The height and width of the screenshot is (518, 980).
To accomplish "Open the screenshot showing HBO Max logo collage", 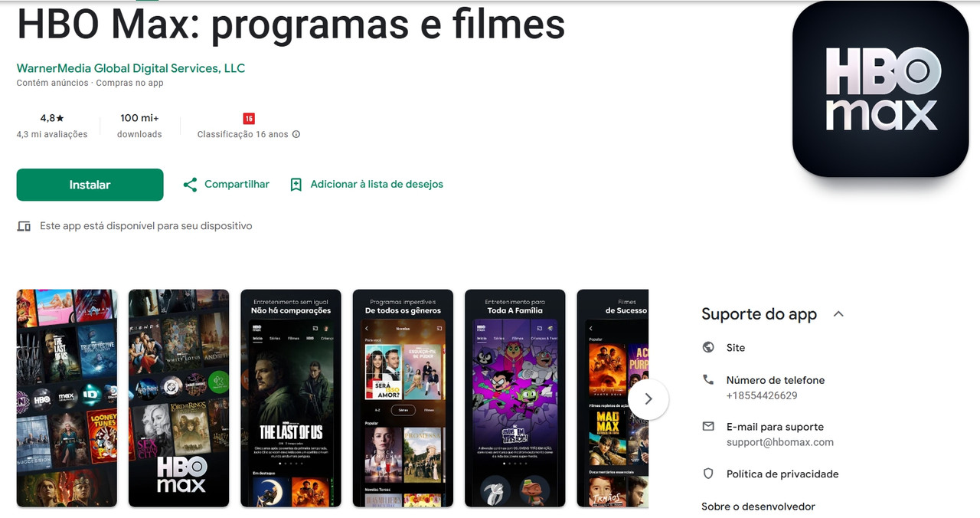I will (x=178, y=398).
